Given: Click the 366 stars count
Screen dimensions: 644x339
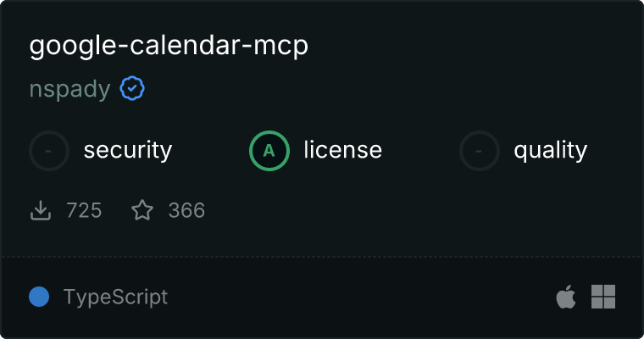Looking at the screenshot, I should pyautogui.click(x=186, y=210).
